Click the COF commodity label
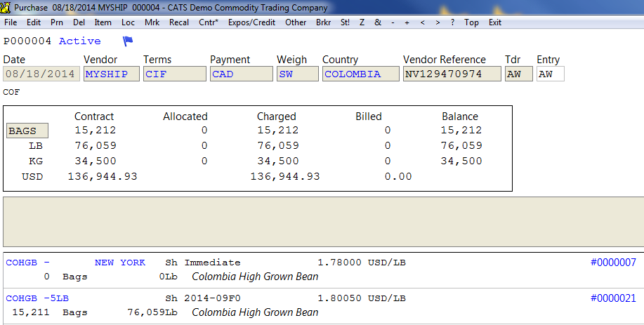 pos(11,92)
